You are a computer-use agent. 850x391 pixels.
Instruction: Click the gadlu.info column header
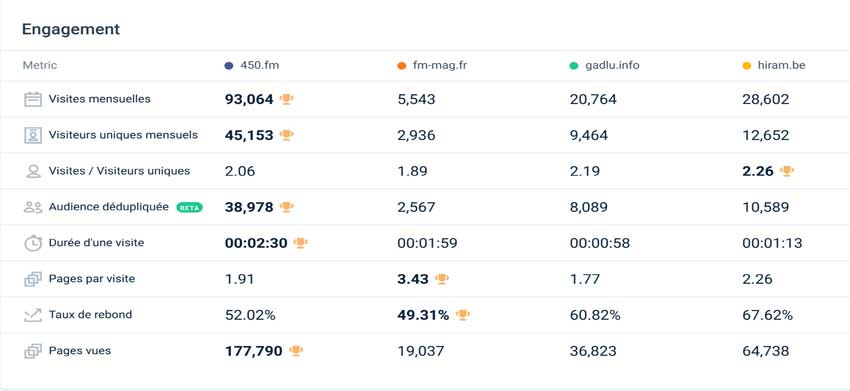[604, 66]
